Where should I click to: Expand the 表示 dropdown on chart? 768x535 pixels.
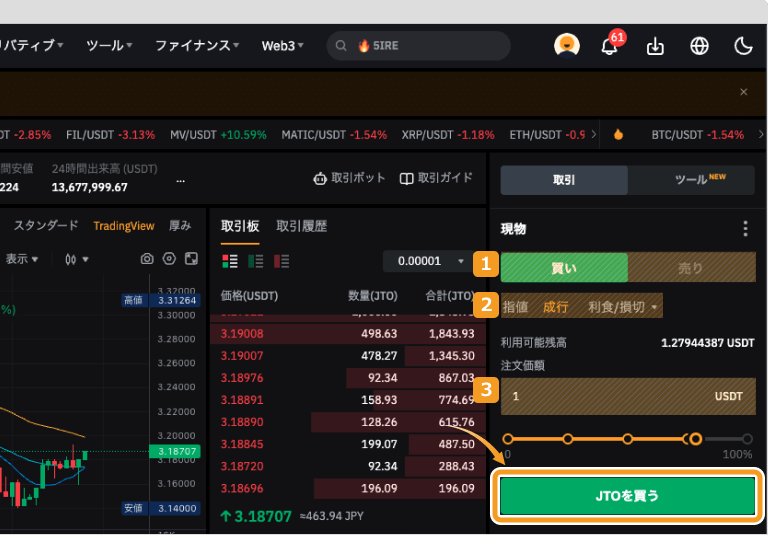[x=22, y=259]
